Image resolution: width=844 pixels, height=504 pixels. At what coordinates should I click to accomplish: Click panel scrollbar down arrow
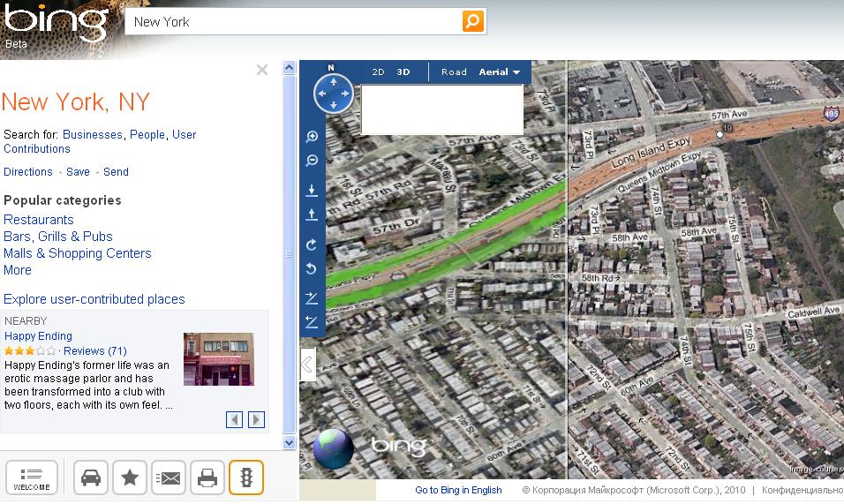coord(289,443)
